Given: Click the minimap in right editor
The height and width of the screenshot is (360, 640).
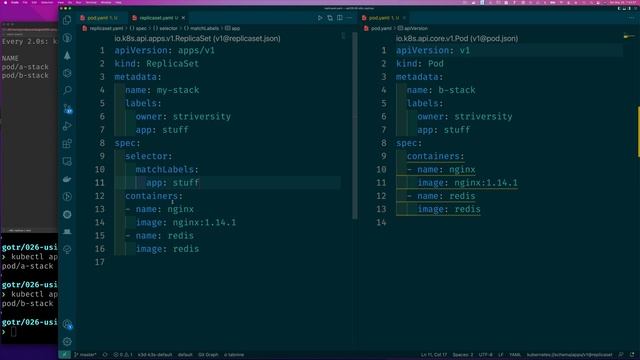Looking at the screenshot, I should pyautogui.click(x=629, y=37).
